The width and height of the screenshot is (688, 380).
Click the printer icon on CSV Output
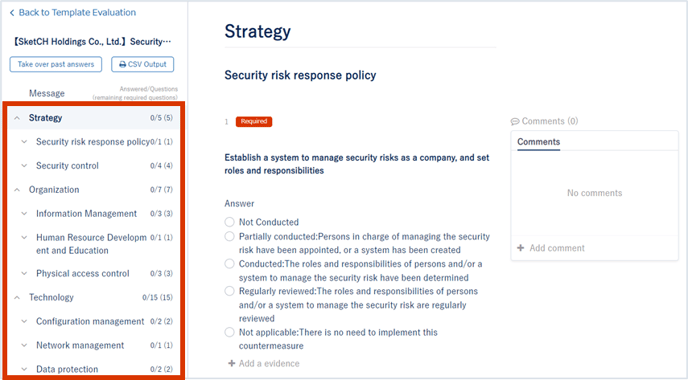point(122,65)
